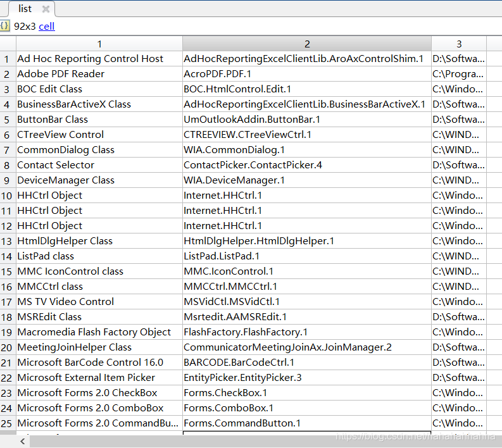Click the cell array braces icon

(5, 25)
